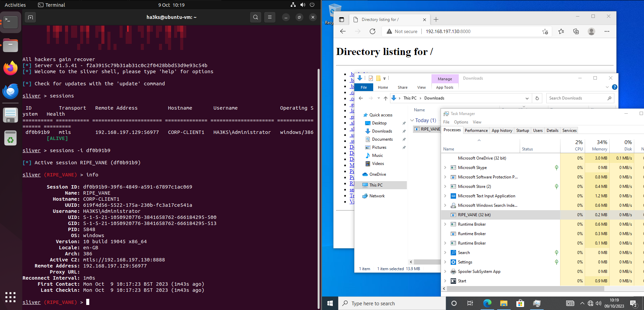Expand Microsoft Software Protection process row
The height and width of the screenshot is (310, 644).
(x=445, y=177)
